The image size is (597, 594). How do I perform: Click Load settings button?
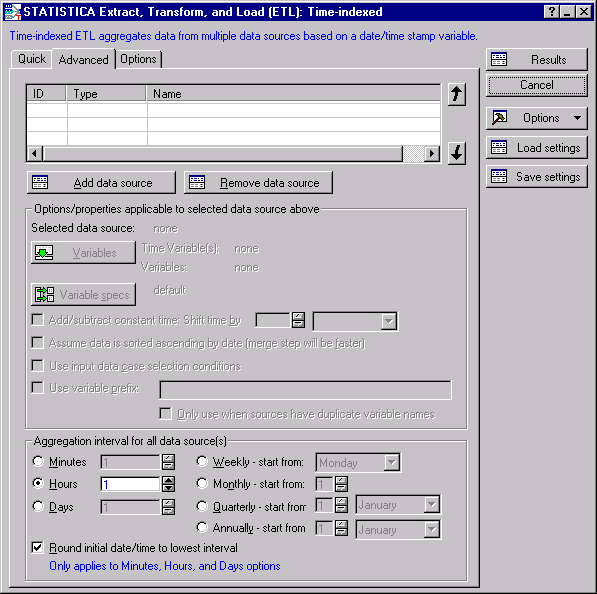click(536, 148)
